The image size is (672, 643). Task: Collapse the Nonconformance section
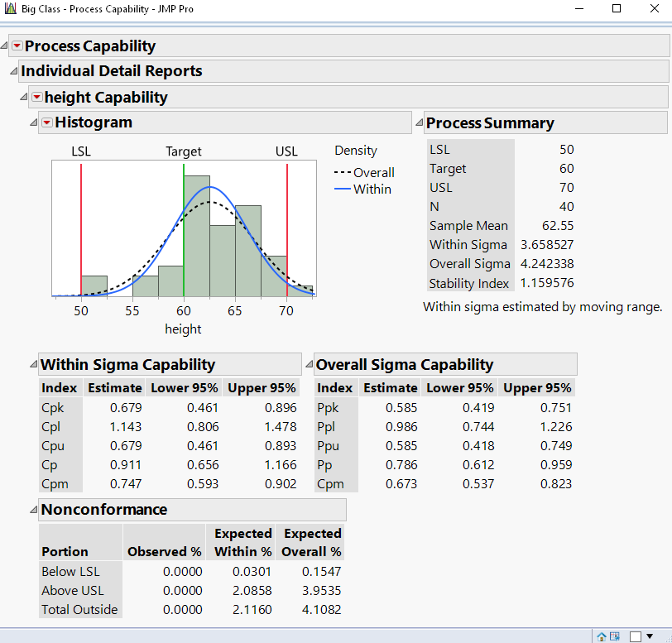click(x=33, y=510)
